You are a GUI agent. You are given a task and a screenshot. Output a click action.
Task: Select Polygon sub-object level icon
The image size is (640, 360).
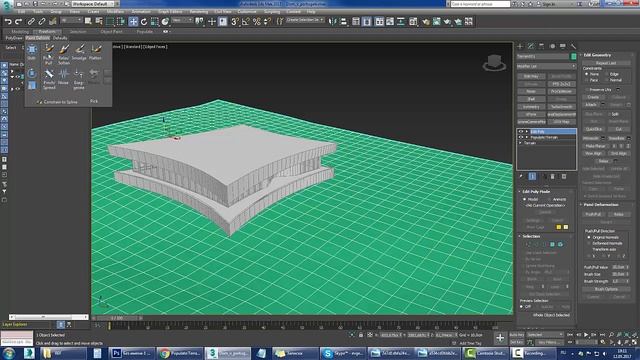552,244
